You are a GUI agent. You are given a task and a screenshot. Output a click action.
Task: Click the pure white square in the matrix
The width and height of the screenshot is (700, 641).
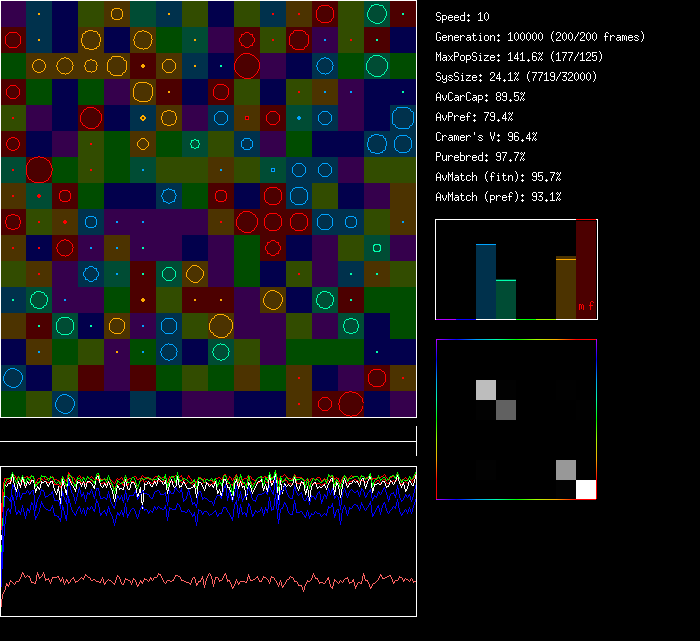pos(586,489)
